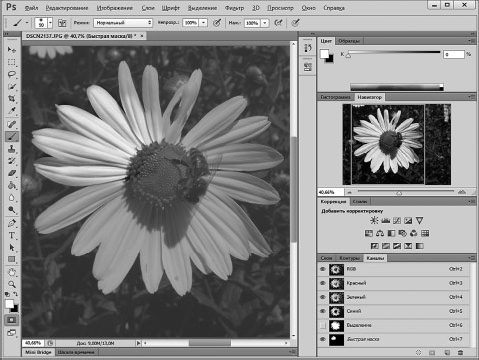Select the Zoom tool in toolbox

coord(12,284)
